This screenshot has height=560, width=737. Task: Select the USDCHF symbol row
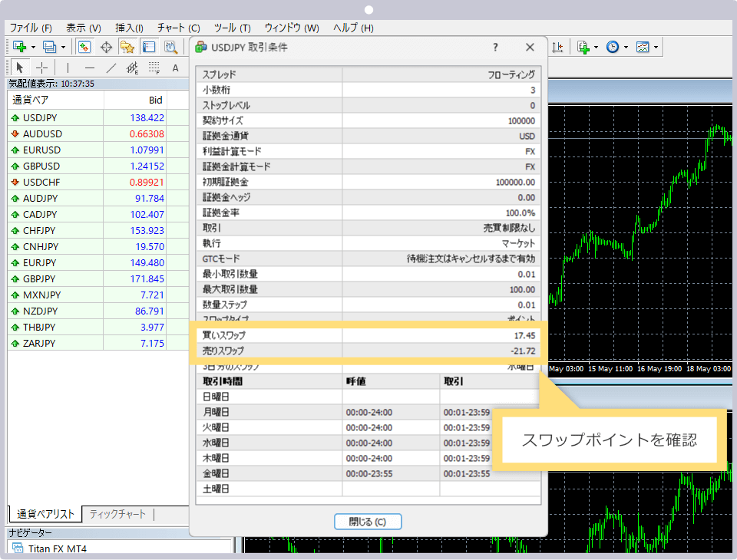[97, 182]
